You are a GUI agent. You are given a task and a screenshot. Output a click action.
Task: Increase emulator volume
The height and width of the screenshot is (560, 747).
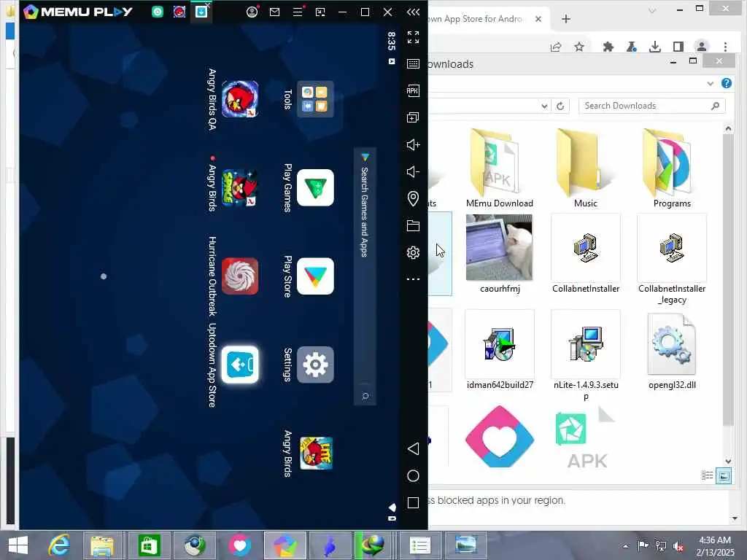[413, 144]
